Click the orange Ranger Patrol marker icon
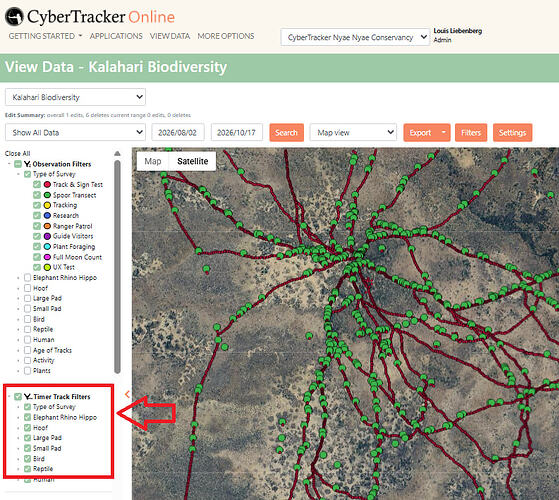Image resolution: width=559 pixels, height=500 pixels. [x=47, y=226]
